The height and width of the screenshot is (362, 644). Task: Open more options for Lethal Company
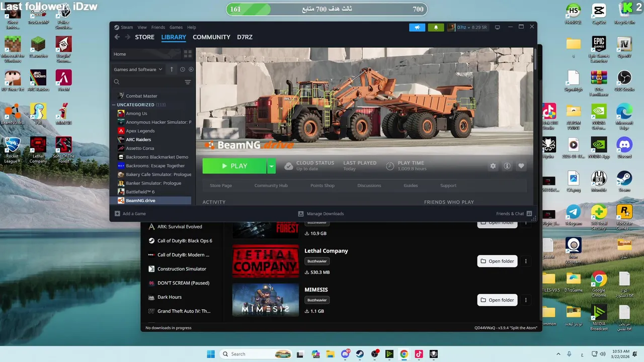point(526,261)
